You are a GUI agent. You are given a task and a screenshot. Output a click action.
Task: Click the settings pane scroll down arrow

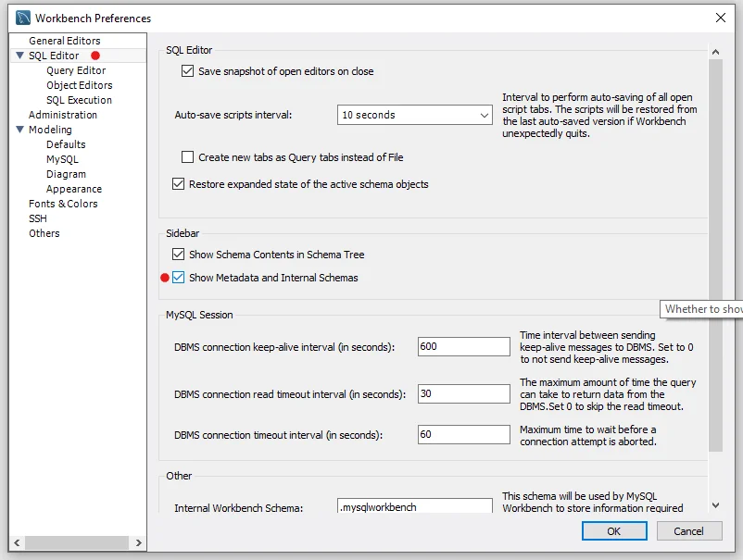coord(715,505)
